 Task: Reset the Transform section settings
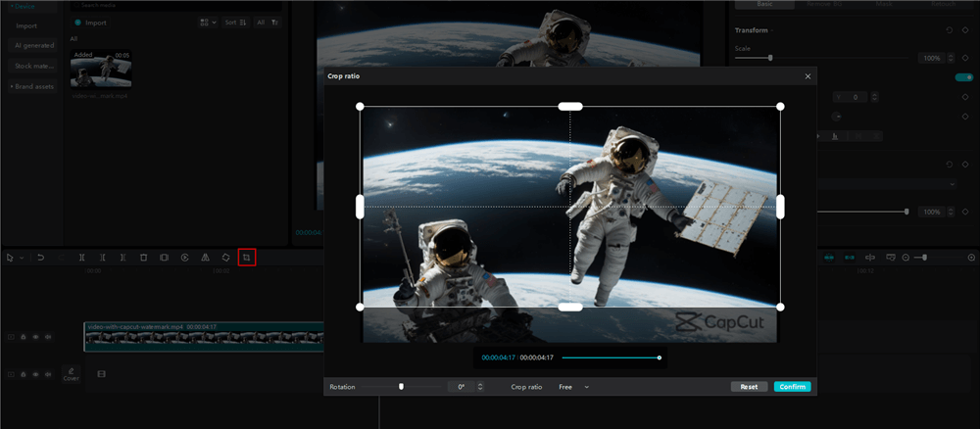coord(950,30)
